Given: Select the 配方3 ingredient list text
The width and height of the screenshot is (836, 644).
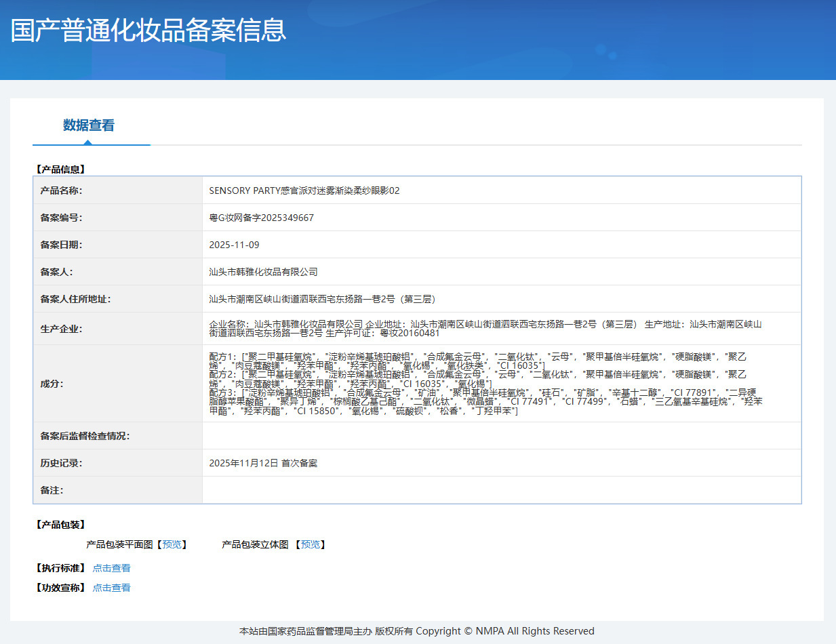Looking at the screenshot, I should (486, 402).
